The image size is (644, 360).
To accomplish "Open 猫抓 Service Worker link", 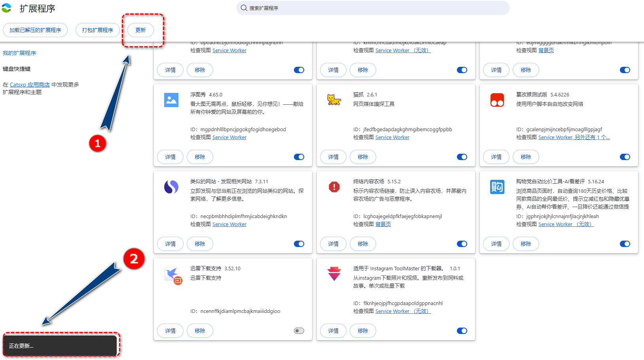I will tap(392, 137).
